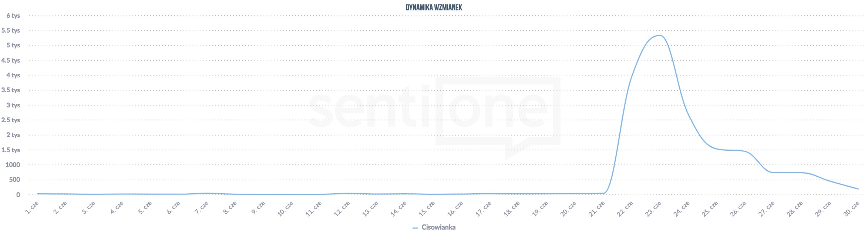Image resolution: width=868 pixels, height=237 pixels.
Task: Click the blue Cisowianka legend line marker
Action: coord(415,228)
